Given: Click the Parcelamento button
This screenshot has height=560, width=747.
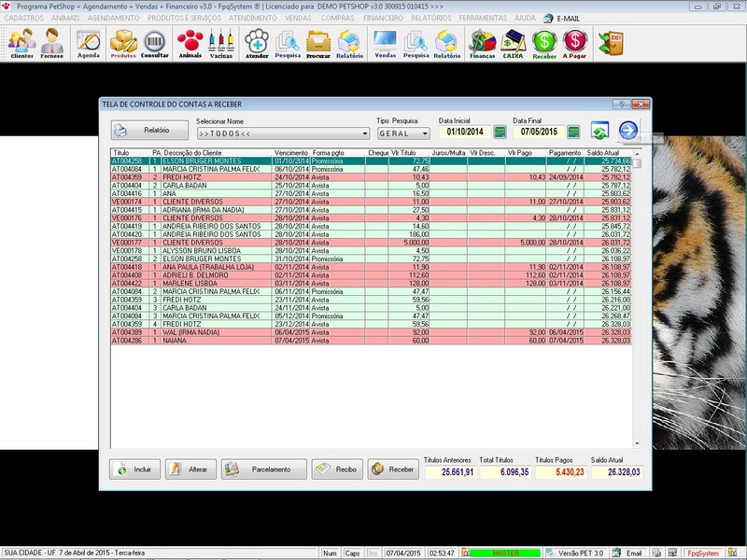Looking at the screenshot, I should point(264,469).
